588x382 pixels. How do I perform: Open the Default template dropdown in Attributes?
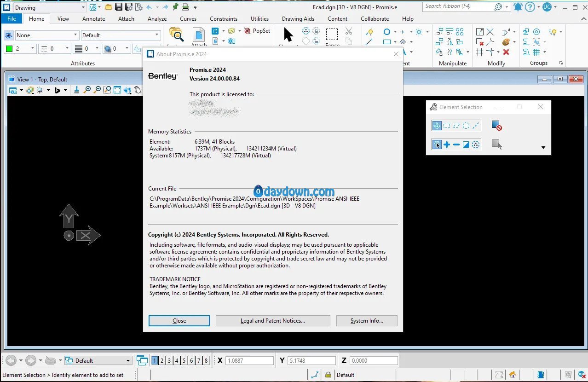(x=121, y=35)
